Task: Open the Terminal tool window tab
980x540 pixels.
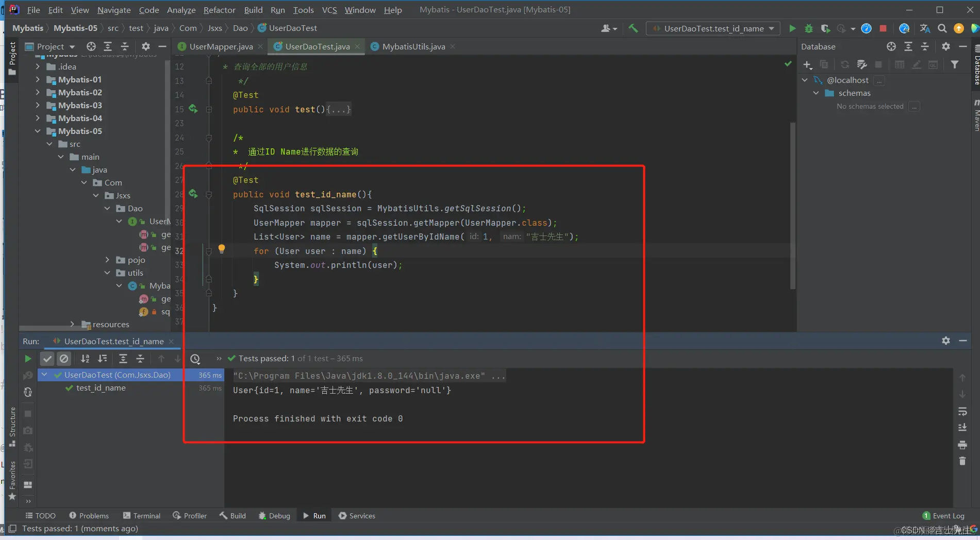Action: tap(142, 516)
